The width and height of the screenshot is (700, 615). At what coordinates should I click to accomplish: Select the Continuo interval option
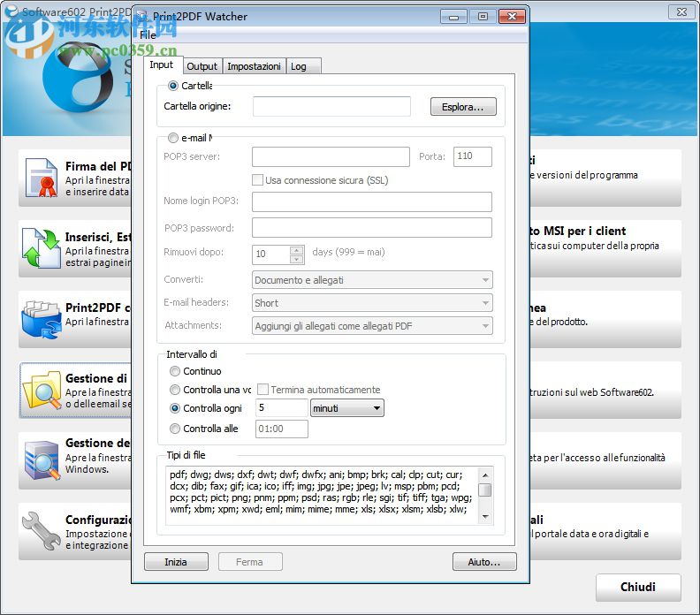tap(175, 371)
